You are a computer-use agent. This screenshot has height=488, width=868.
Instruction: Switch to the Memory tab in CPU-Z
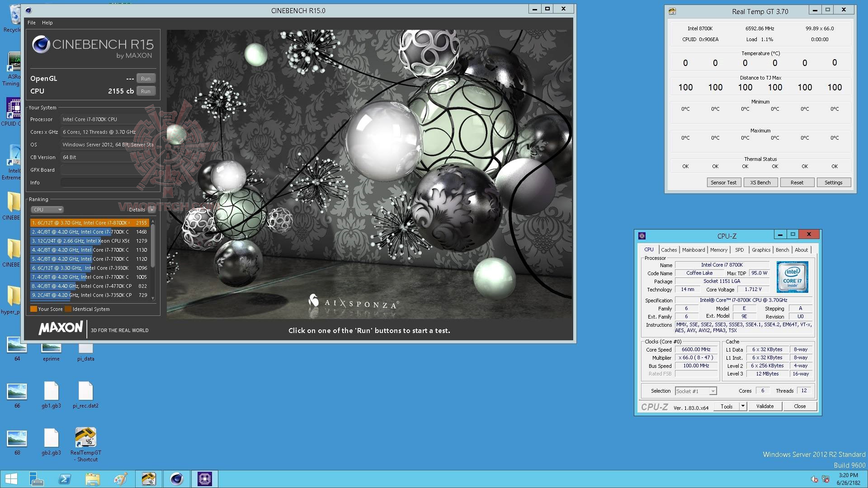(718, 250)
